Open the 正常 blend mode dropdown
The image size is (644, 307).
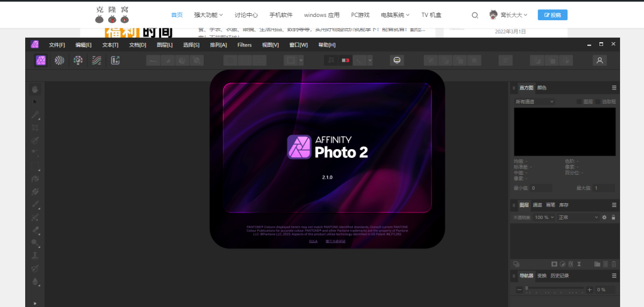(x=578, y=217)
